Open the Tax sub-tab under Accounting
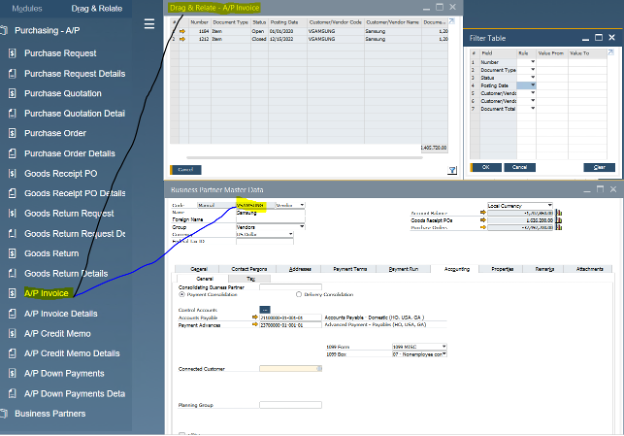This screenshot has width=624, height=436. (x=250, y=278)
